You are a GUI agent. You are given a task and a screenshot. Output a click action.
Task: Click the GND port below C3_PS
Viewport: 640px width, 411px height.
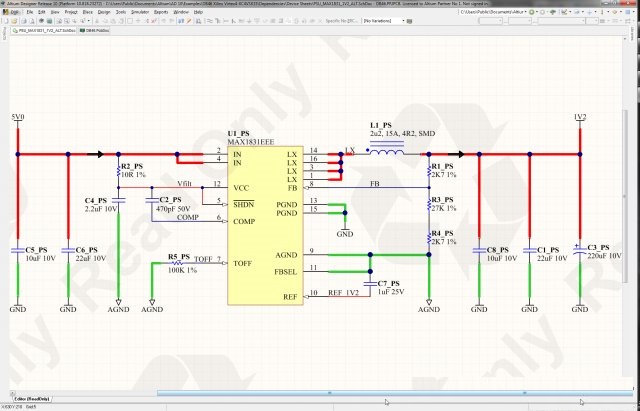pyautogui.click(x=580, y=307)
